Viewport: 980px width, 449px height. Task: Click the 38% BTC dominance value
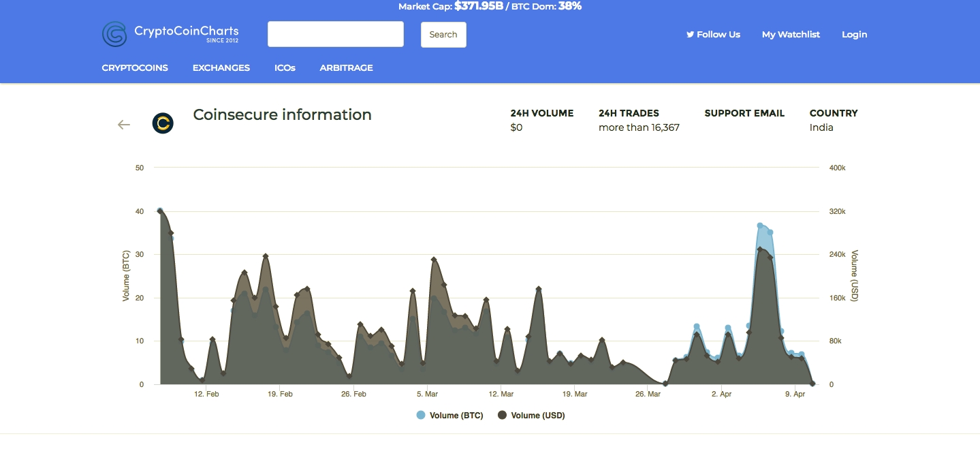tap(570, 6)
